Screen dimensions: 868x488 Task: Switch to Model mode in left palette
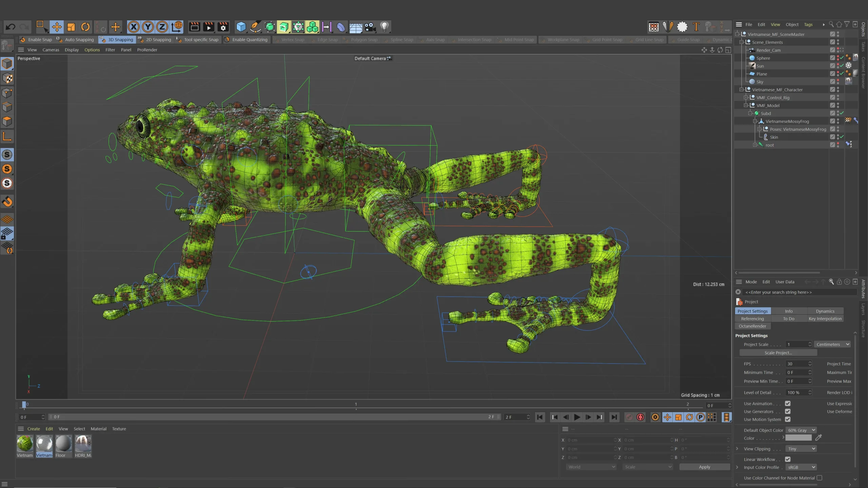click(7, 64)
